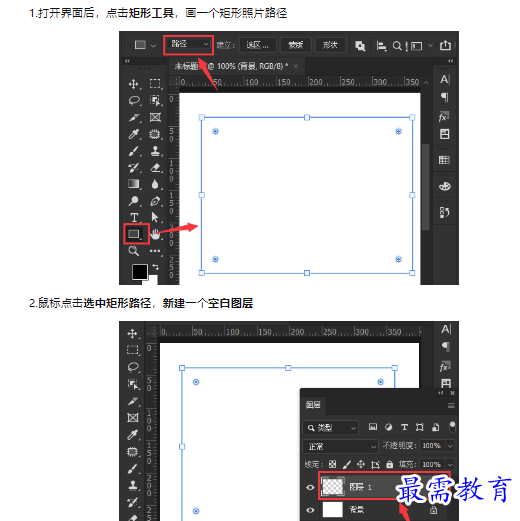Select the Eyedropper tool in the first screenshot
The height and width of the screenshot is (521, 520).
point(134,134)
